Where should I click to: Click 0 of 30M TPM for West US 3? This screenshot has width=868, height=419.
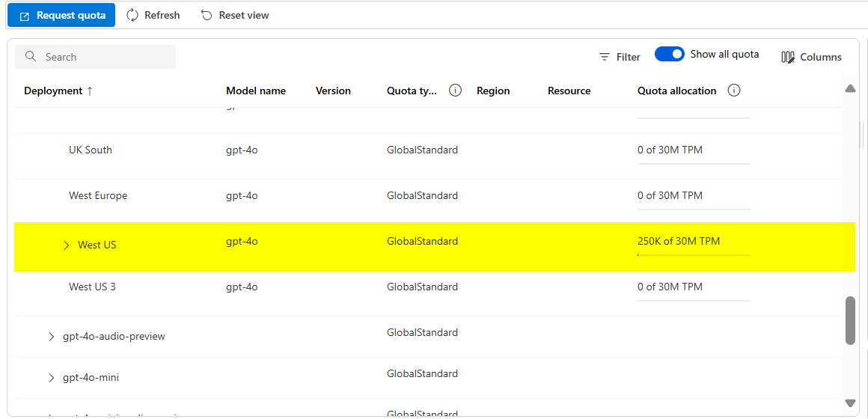click(x=670, y=287)
